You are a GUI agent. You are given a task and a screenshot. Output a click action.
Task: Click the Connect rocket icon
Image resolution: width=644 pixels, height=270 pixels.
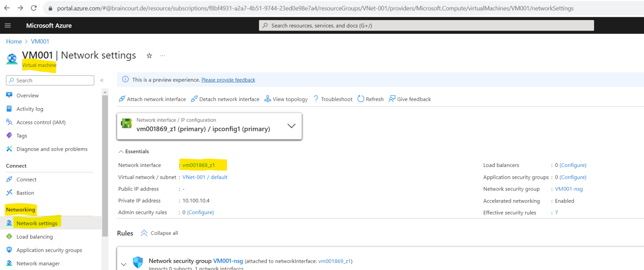coord(9,179)
